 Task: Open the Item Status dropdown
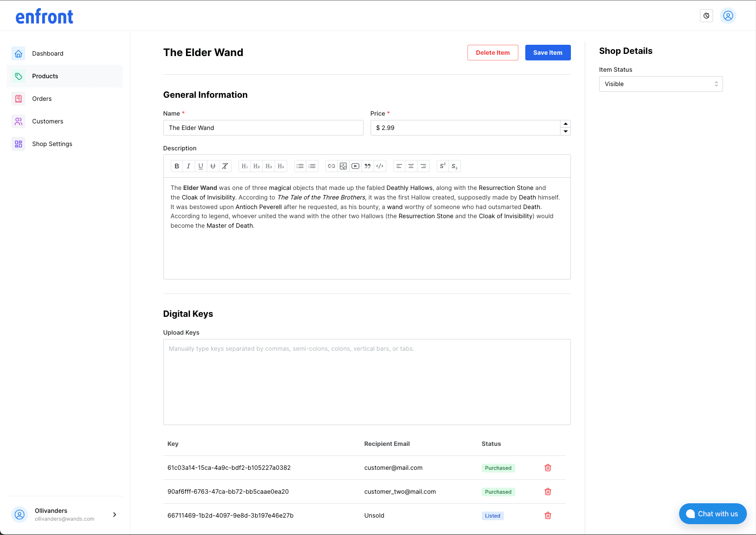coord(660,83)
